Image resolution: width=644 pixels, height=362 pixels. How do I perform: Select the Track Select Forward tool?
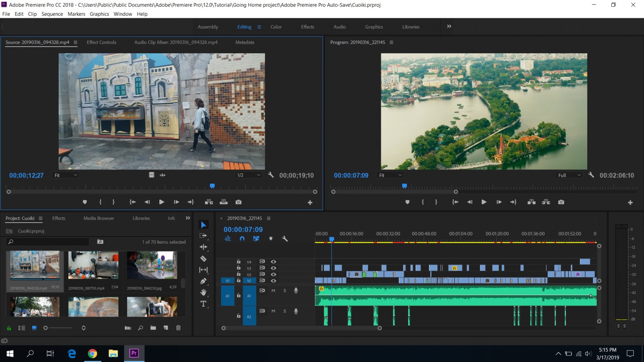[204, 236]
